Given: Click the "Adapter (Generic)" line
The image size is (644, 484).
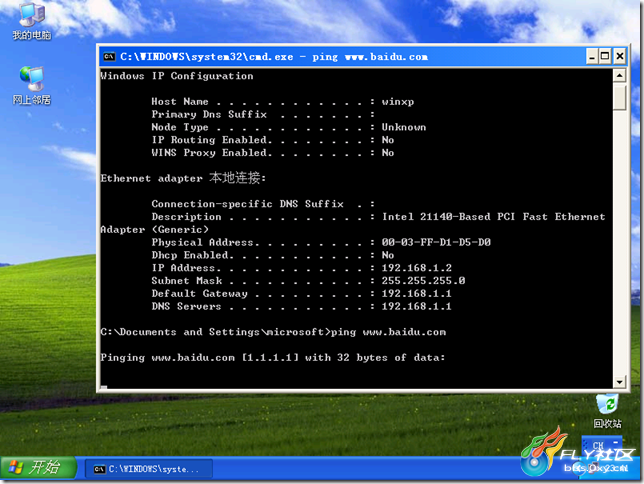Looking at the screenshot, I should click(154, 229).
